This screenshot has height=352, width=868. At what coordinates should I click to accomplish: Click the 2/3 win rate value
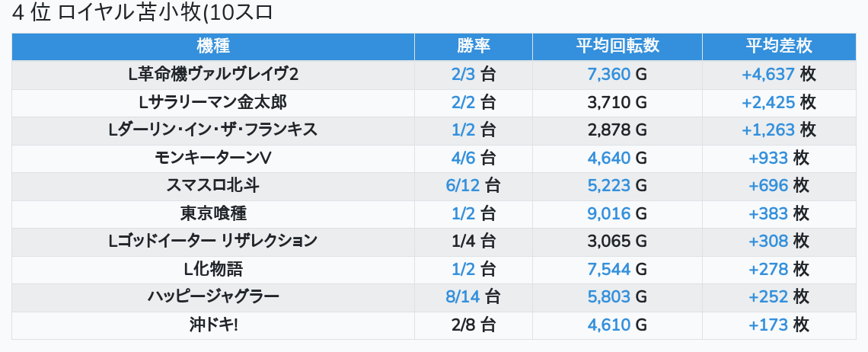pyautogui.click(x=463, y=75)
